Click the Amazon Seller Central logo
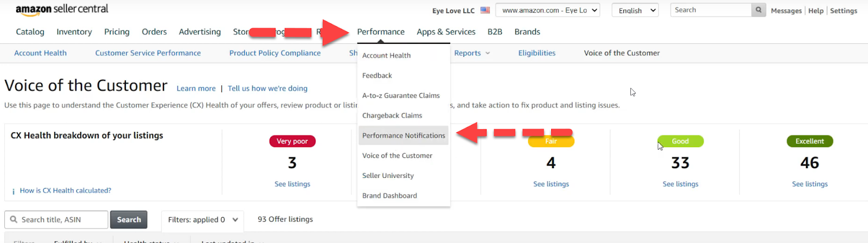868x243 pixels. click(62, 10)
